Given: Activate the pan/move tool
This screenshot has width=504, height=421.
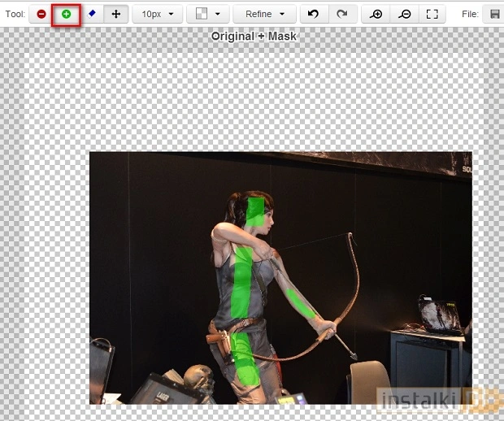Looking at the screenshot, I should [x=115, y=14].
